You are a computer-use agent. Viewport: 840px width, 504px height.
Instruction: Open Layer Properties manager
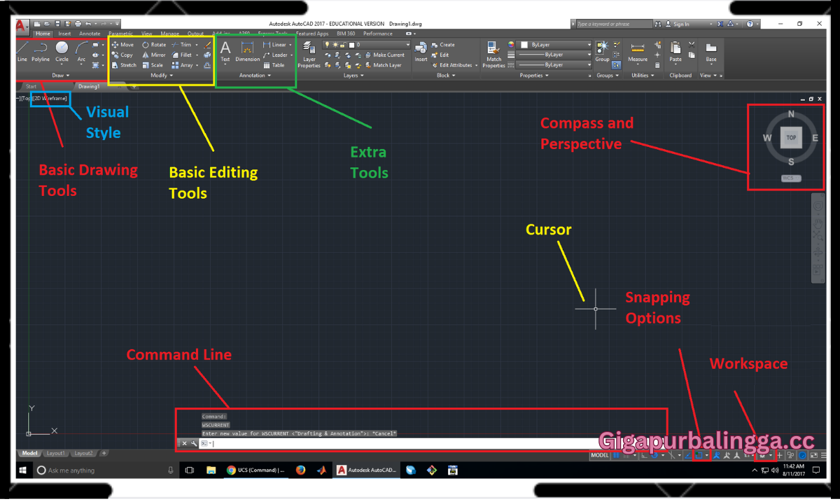point(309,54)
